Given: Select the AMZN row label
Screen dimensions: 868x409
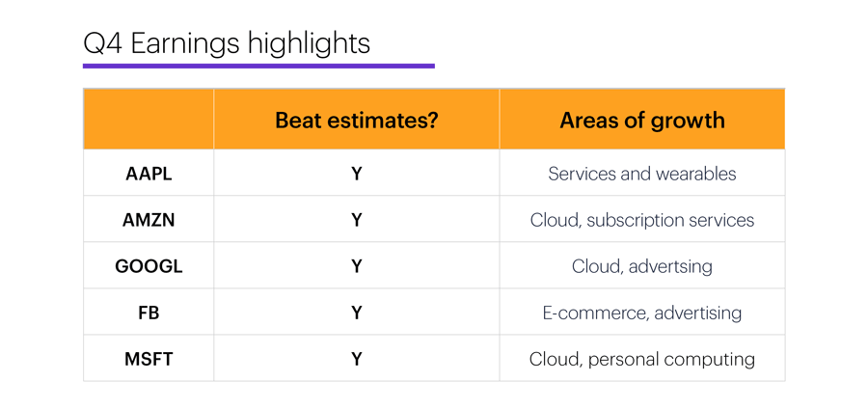Looking at the screenshot, I should click(149, 220).
